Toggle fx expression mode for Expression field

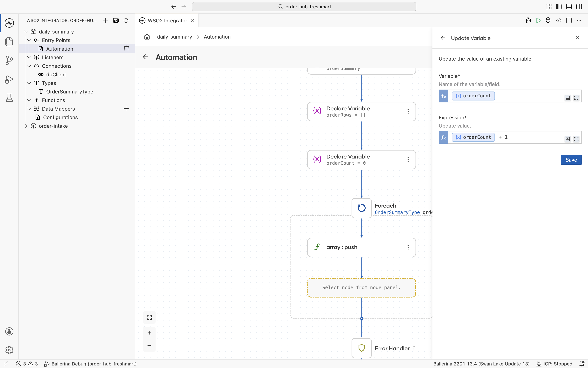443,137
